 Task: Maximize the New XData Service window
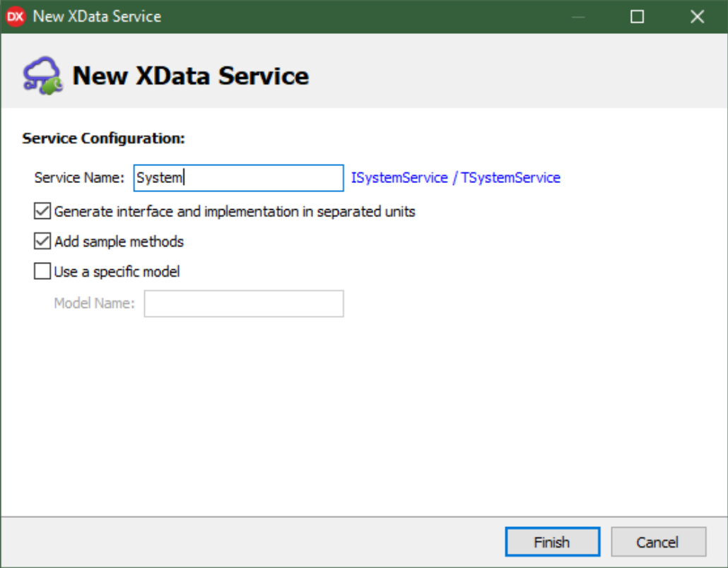coord(637,17)
